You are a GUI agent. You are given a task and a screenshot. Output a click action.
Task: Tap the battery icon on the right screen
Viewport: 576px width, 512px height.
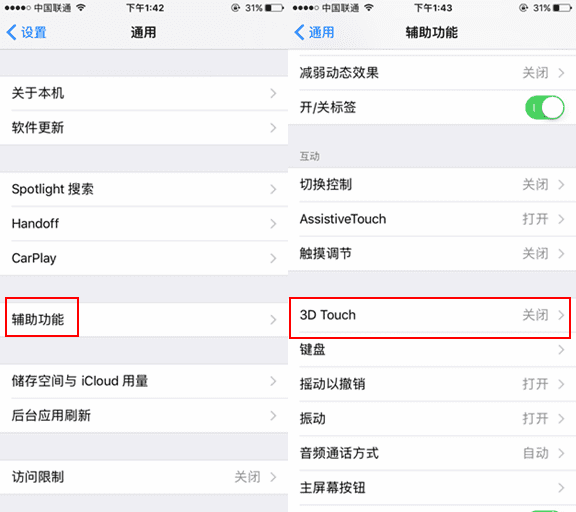562,8
